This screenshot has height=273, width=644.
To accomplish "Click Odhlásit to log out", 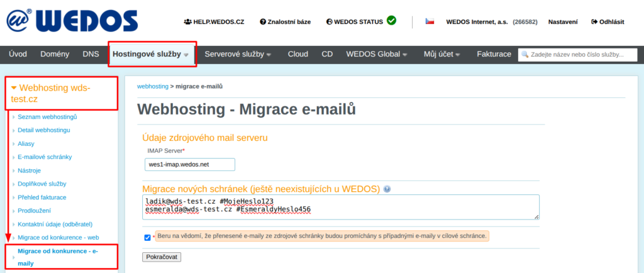I will [x=608, y=22].
